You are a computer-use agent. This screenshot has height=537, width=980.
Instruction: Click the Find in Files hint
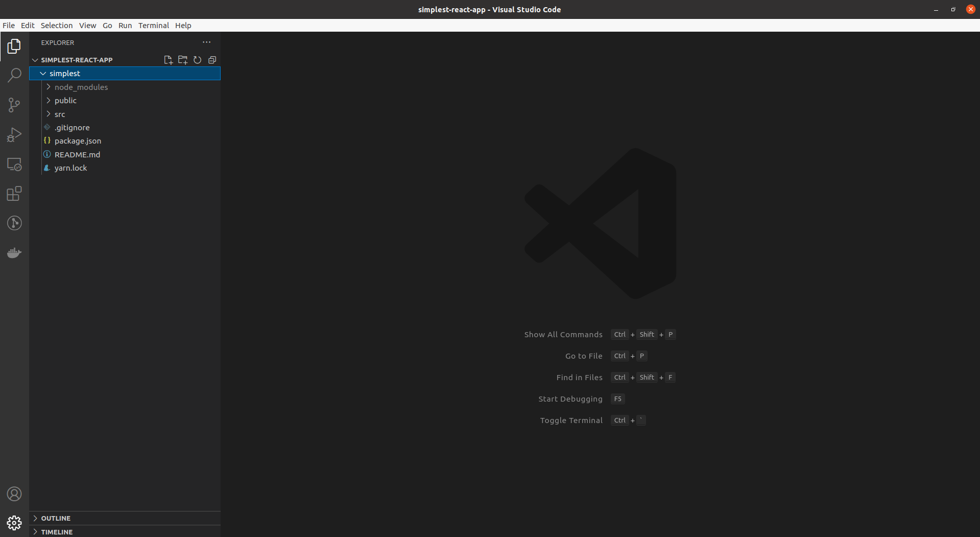[579, 378]
